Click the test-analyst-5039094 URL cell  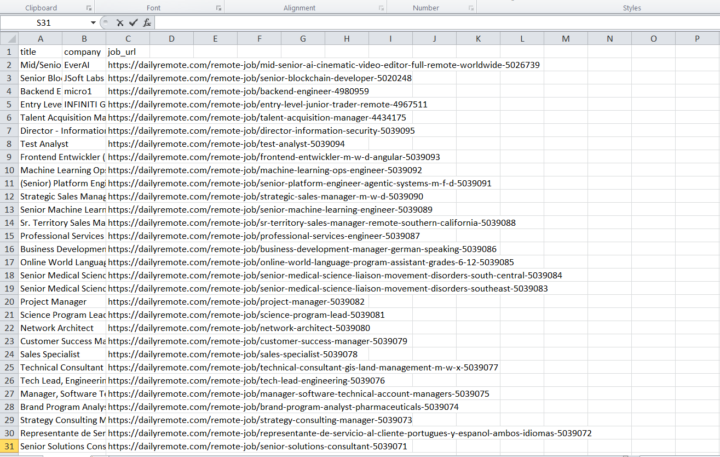(x=226, y=144)
